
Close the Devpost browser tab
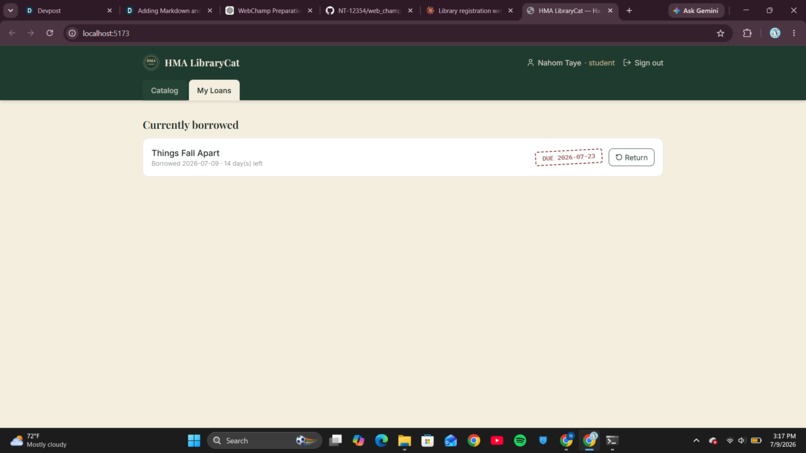click(109, 10)
